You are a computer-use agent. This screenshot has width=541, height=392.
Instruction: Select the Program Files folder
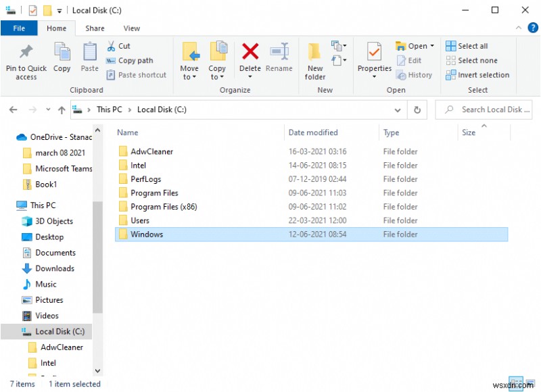(148, 193)
